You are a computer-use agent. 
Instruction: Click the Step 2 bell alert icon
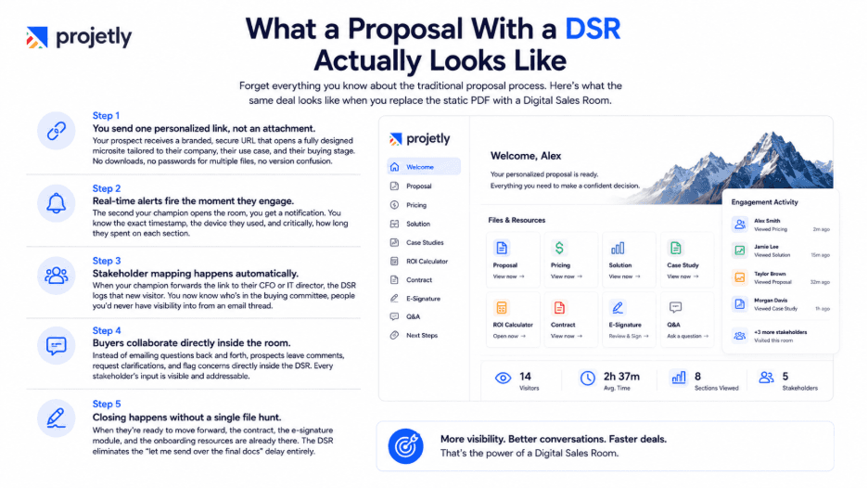click(x=56, y=203)
